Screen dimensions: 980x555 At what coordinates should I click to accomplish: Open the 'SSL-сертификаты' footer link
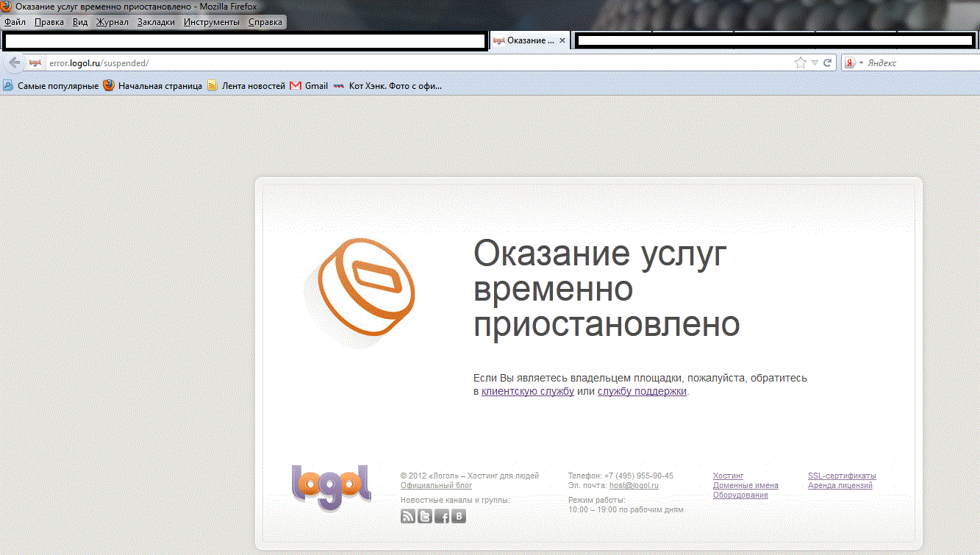tap(842, 476)
